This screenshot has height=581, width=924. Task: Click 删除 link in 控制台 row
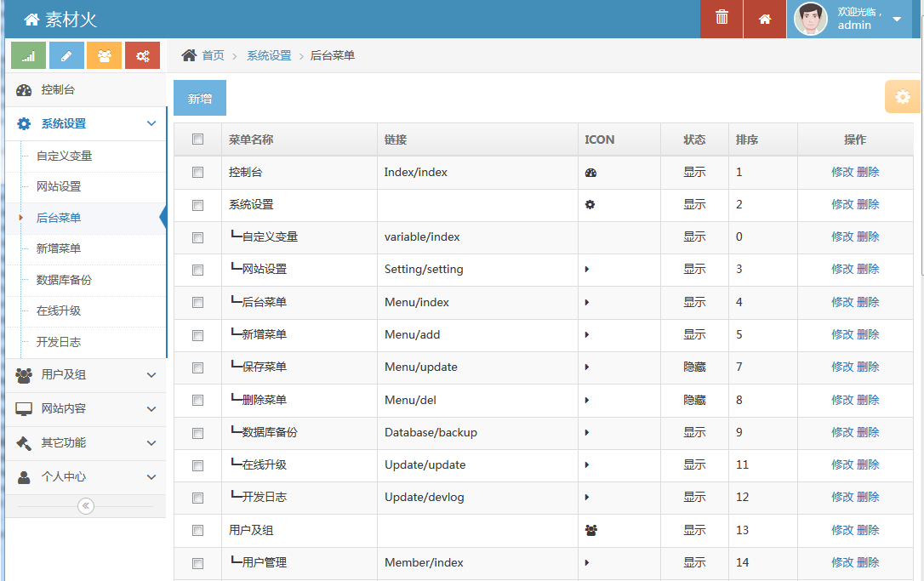868,172
